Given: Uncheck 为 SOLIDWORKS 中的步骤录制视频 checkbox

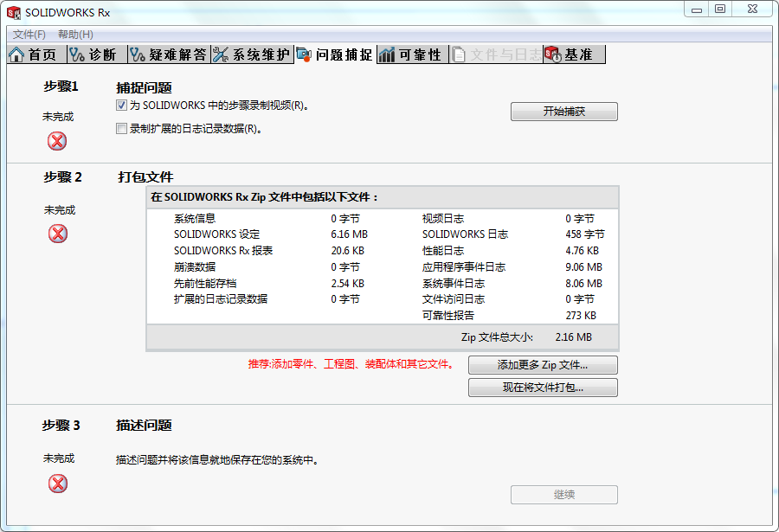Looking at the screenshot, I should [121, 106].
